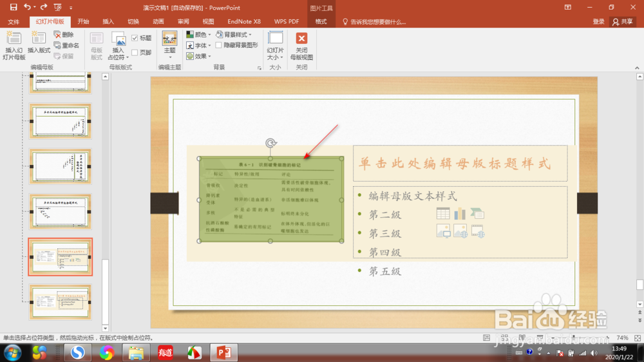Insert video placeholder icon on slide
The image size is (644, 362).
click(x=478, y=231)
